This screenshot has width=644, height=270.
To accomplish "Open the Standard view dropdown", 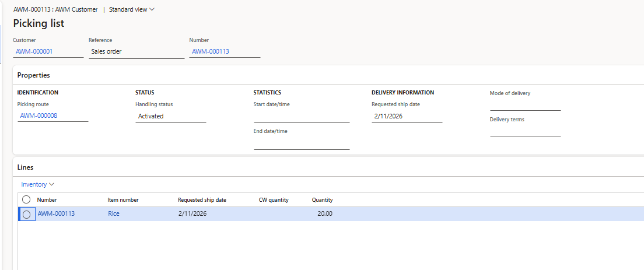I will pyautogui.click(x=132, y=9).
